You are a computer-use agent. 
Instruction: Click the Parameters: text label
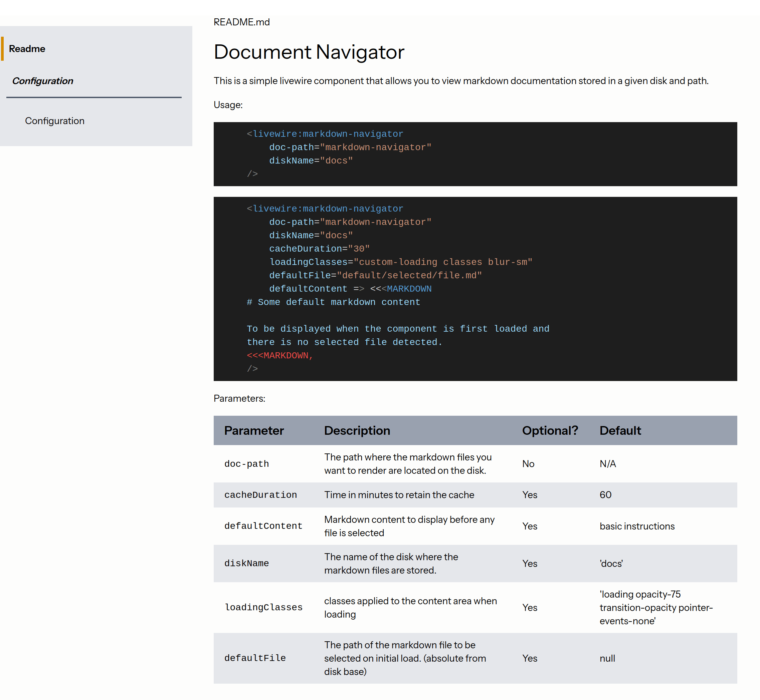pyautogui.click(x=239, y=398)
